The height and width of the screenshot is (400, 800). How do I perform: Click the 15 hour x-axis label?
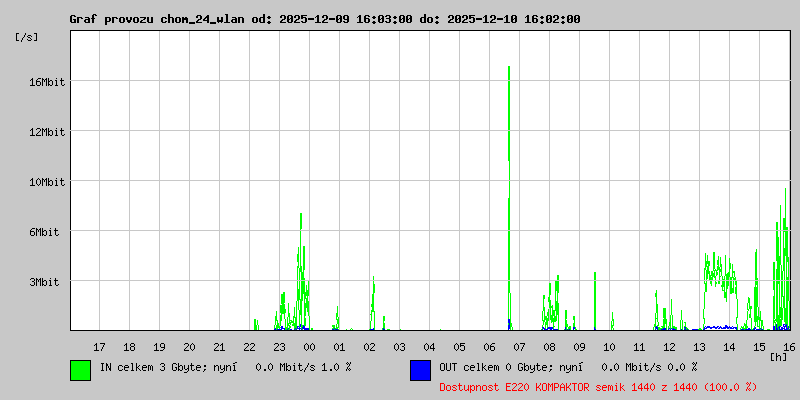pos(760,347)
